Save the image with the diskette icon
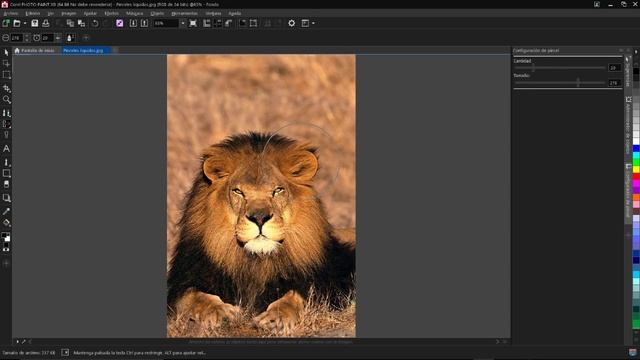This screenshot has height=360, width=640. (35, 23)
